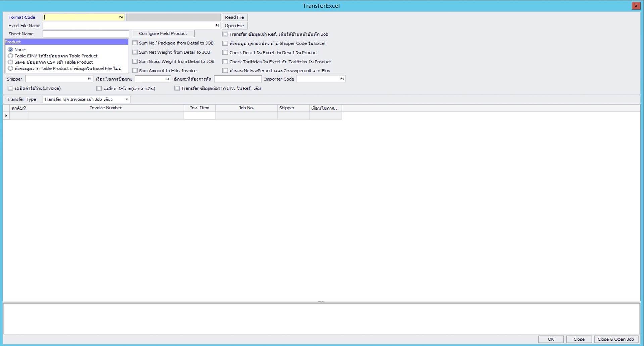Select None in the Product group
Image resolution: width=644 pixels, height=346 pixels.
[x=10, y=49]
